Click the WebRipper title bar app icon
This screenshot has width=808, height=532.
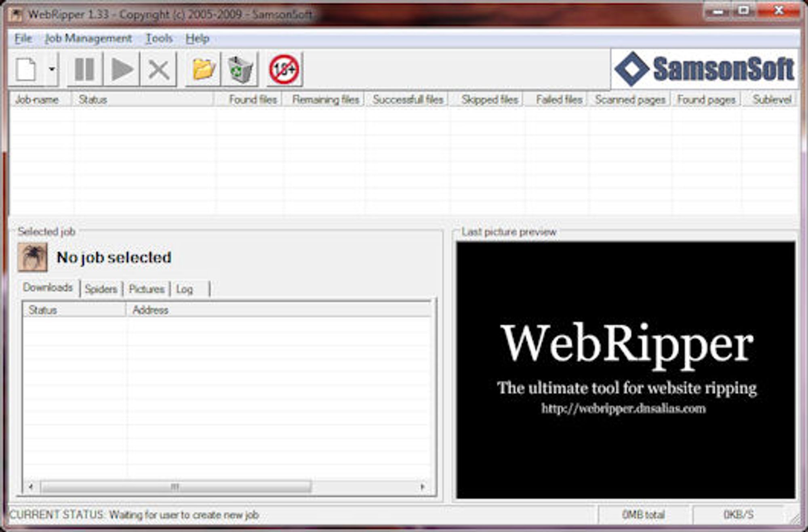(16, 15)
